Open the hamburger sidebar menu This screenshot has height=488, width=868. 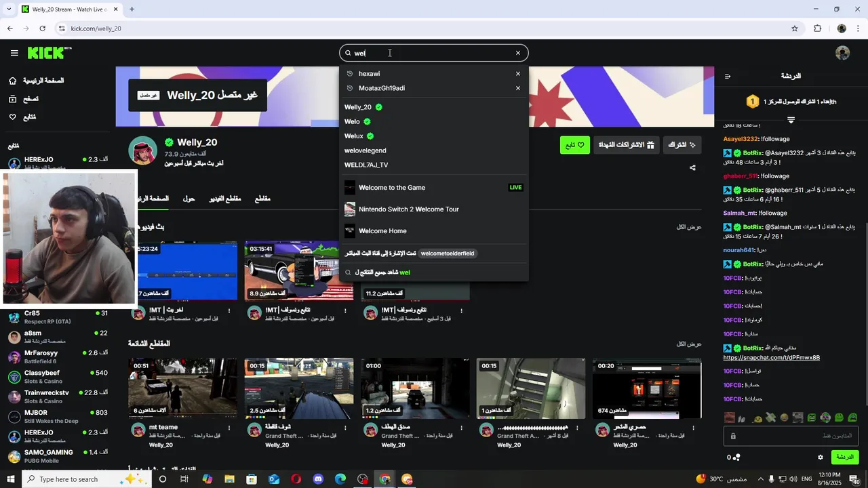(x=14, y=53)
